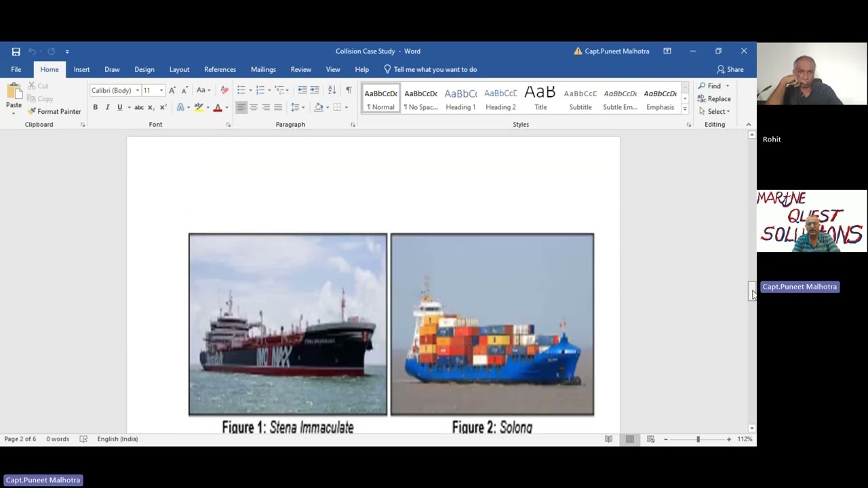Click the vertical scrollbar thumb
868x488 pixels.
pyautogui.click(x=751, y=290)
